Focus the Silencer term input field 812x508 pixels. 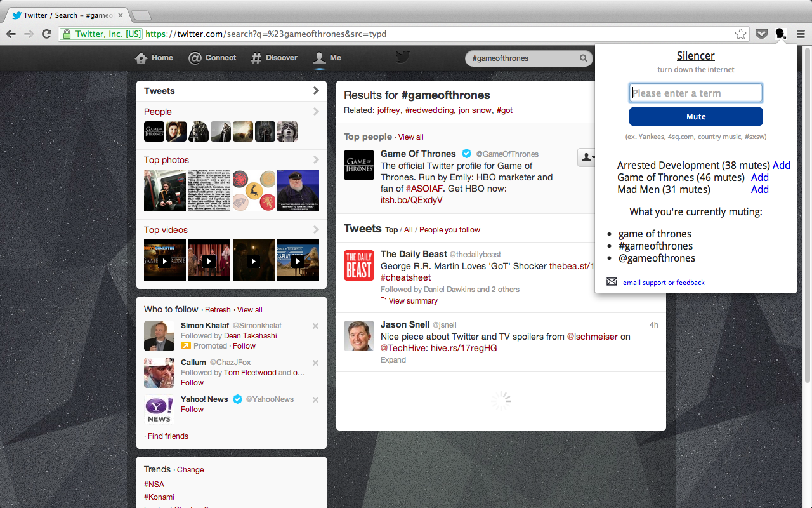click(x=696, y=93)
